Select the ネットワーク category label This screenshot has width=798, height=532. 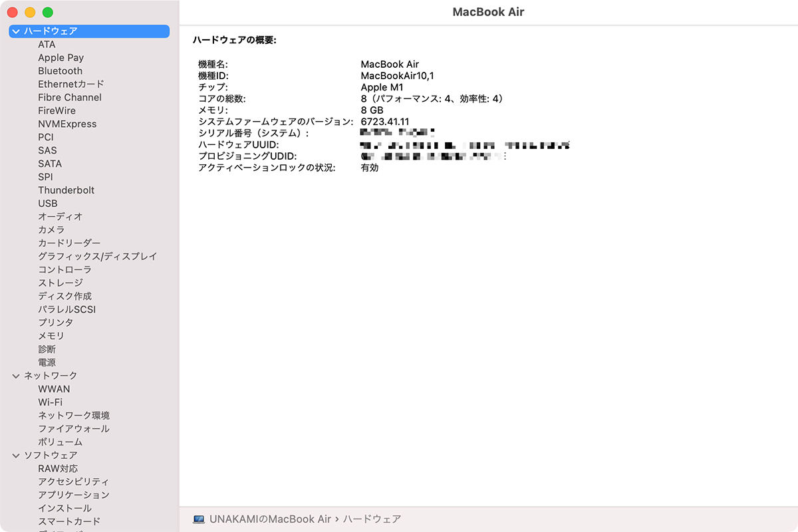click(x=51, y=376)
